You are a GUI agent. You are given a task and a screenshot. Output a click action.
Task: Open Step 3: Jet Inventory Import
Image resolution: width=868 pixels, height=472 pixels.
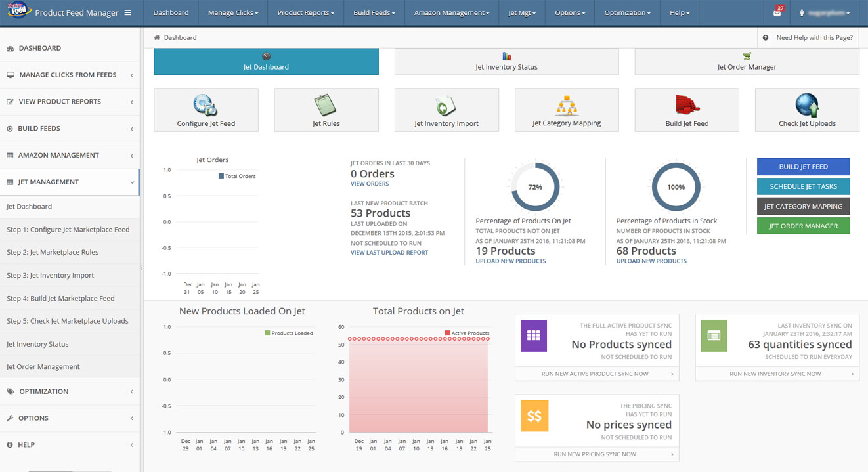70,276
